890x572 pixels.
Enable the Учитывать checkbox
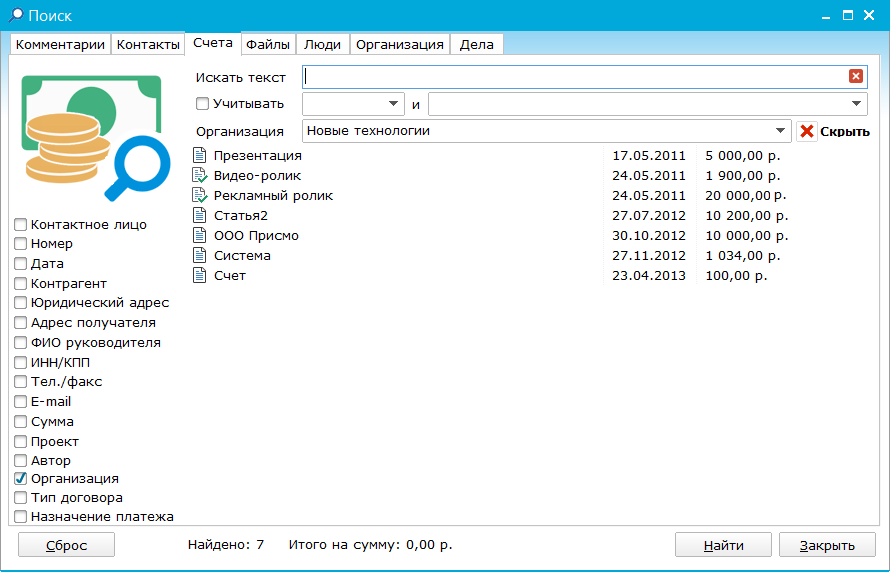point(203,104)
